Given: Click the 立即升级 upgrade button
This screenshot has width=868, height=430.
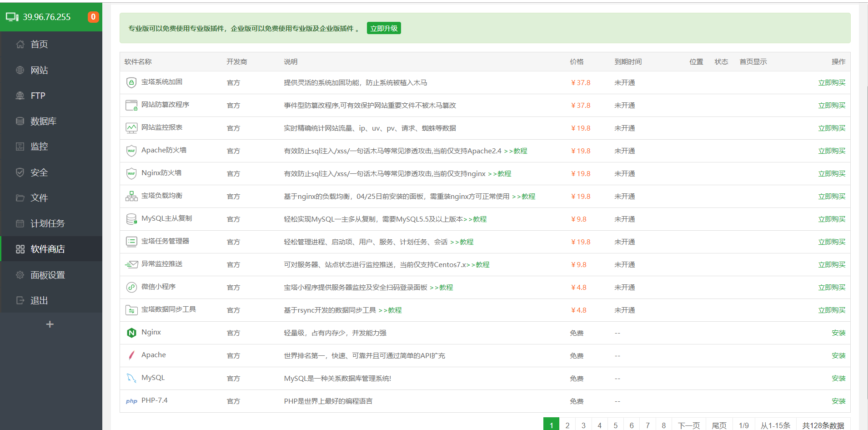Looking at the screenshot, I should point(384,28).
